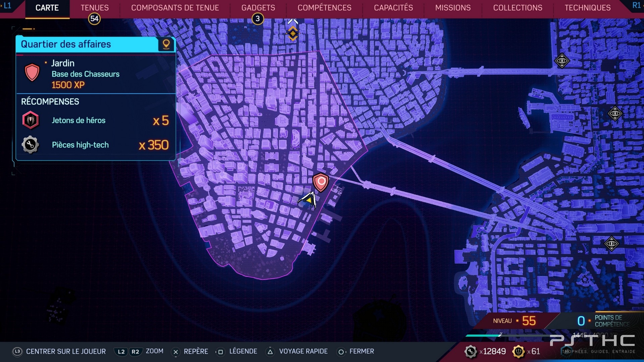Viewport: 644px width, 362px height.
Task: Click the Pièces high-tech label
Action: click(x=80, y=145)
